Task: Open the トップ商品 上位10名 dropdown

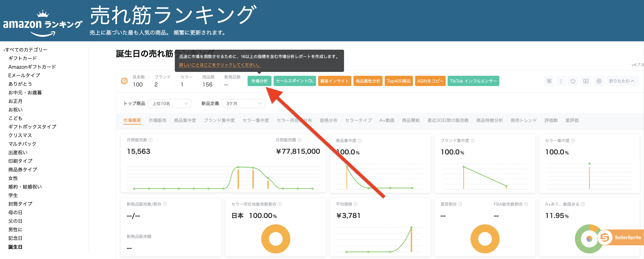Action: [x=169, y=104]
